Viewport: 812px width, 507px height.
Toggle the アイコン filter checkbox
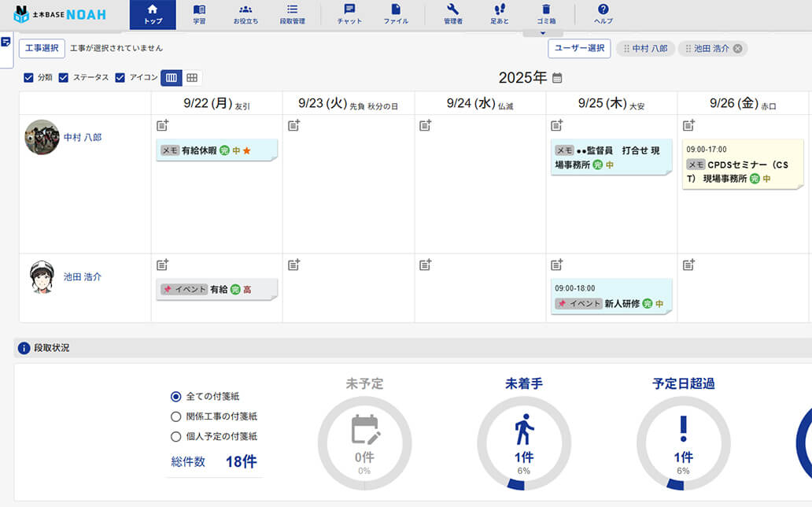tap(120, 79)
